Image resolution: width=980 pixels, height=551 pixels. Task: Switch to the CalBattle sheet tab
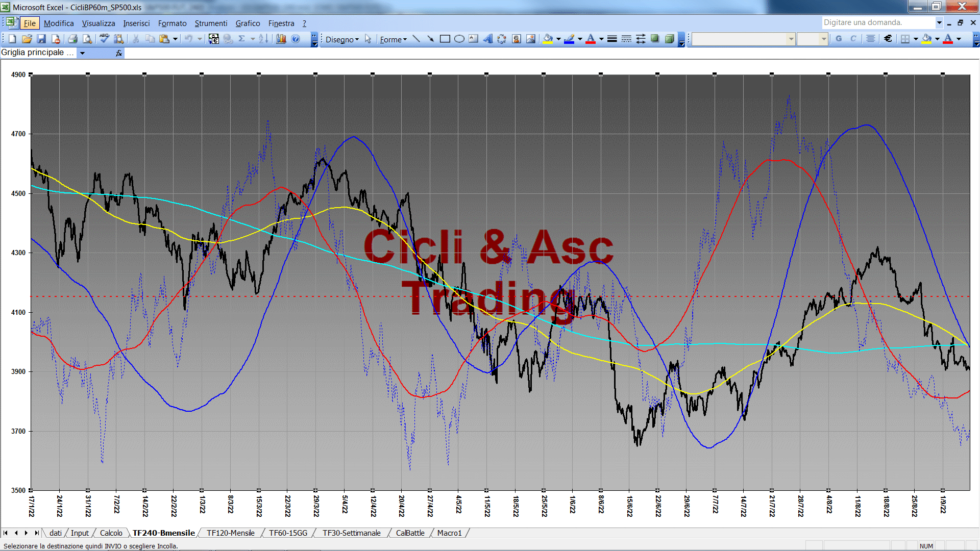pos(410,533)
